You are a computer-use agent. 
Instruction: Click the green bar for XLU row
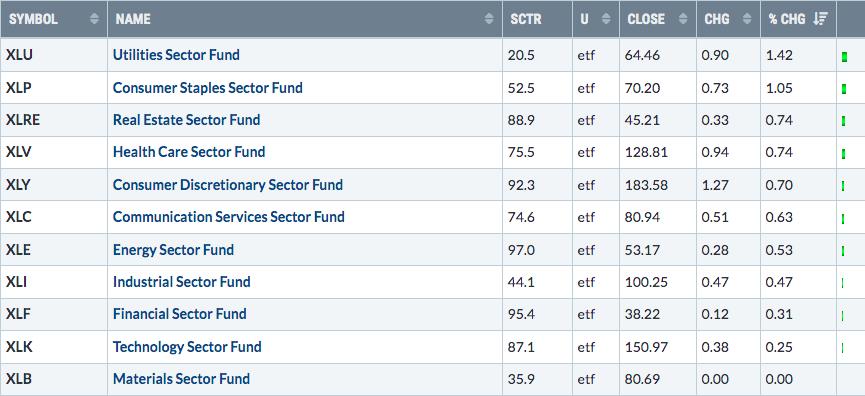point(845,56)
